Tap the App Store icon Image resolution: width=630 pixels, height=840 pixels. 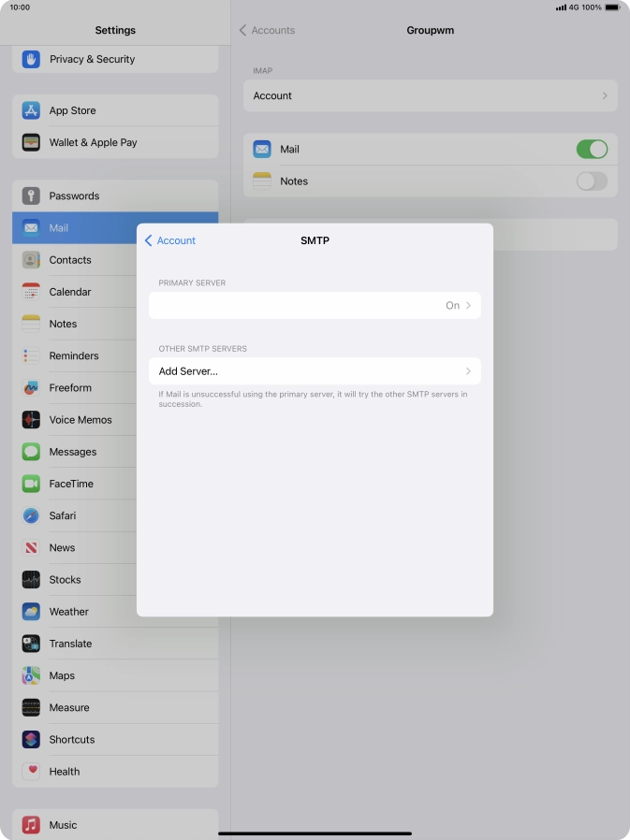tap(31, 110)
